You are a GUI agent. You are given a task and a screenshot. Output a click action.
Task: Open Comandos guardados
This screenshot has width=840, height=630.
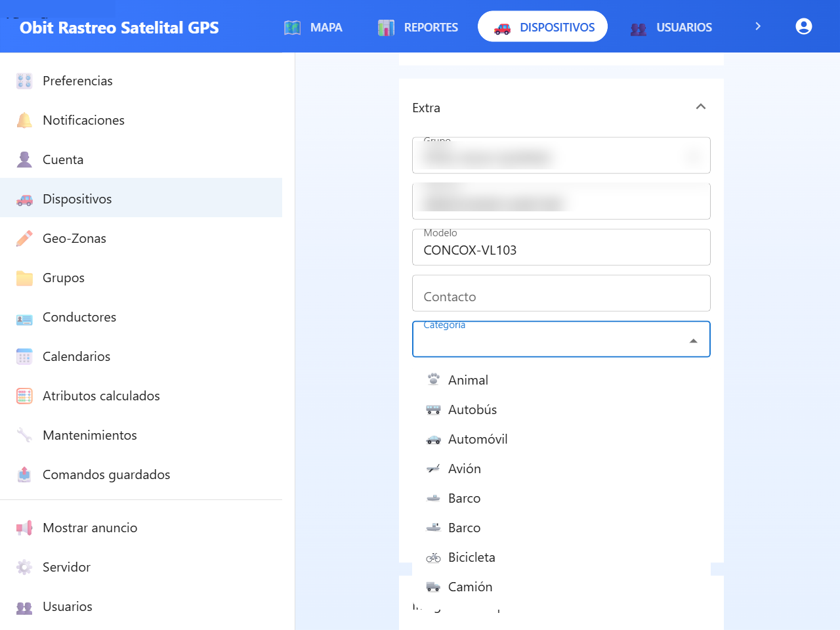tap(141, 474)
